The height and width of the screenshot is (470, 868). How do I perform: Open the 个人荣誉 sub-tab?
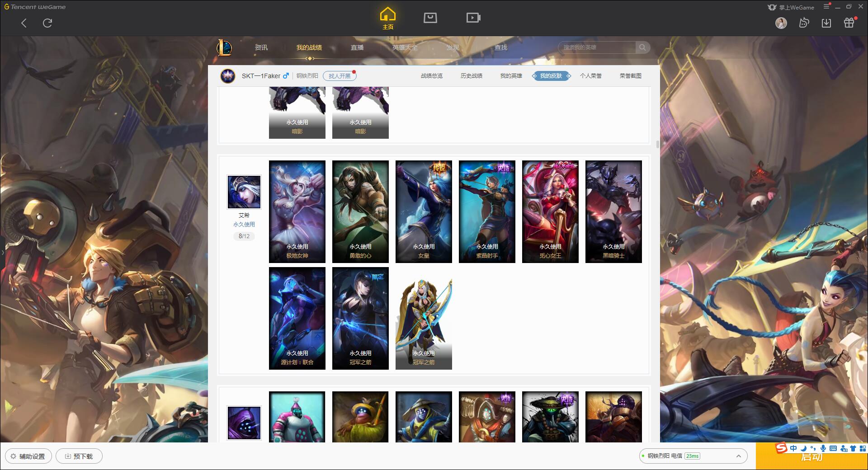pyautogui.click(x=591, y=76)
